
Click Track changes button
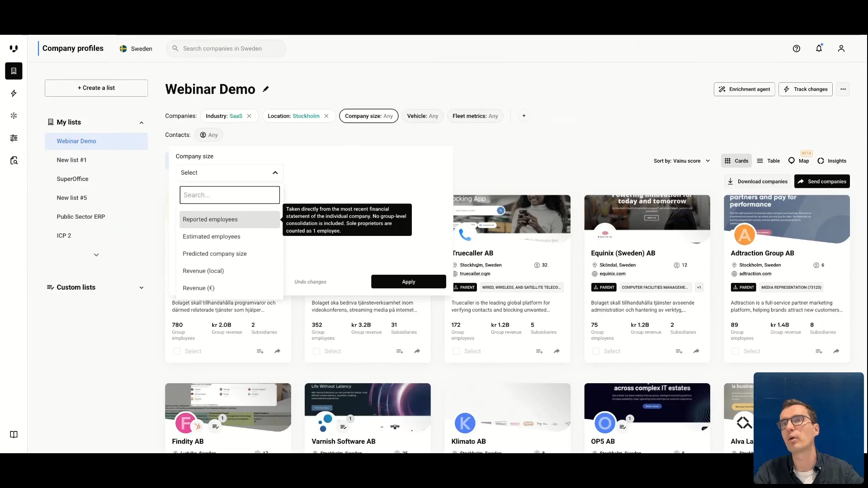(x=806, y=89)
